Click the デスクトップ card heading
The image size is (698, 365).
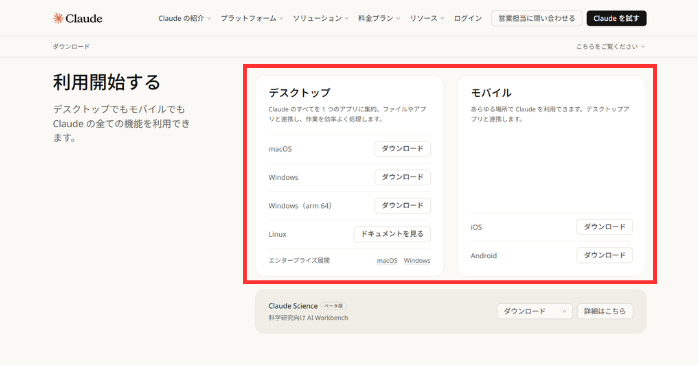[300, 93]
